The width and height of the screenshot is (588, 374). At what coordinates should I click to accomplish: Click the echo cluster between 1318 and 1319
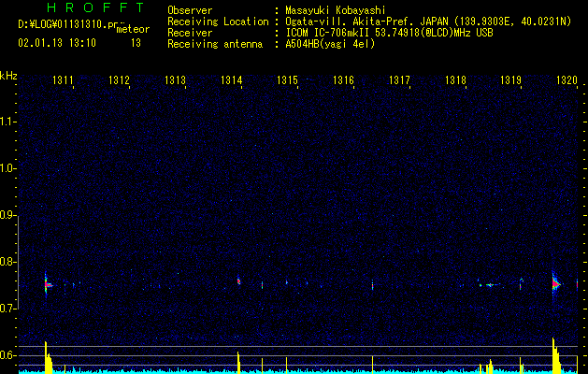pos(489,285)
